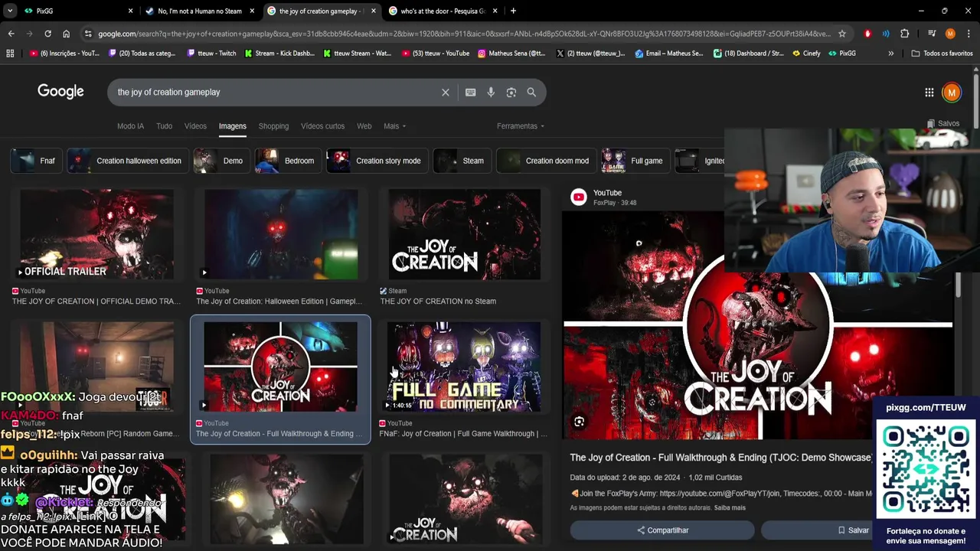This screenshot has height=551, width=980.
Task: Bookmark this page with the star icon
Action: click(842, 34)
